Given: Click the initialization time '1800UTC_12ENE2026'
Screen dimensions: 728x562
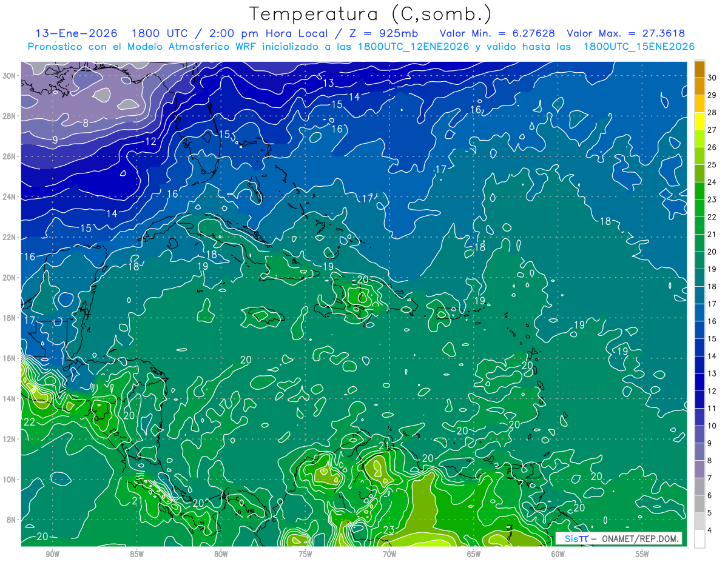Looking at the screenshot, I should point(413,47).
